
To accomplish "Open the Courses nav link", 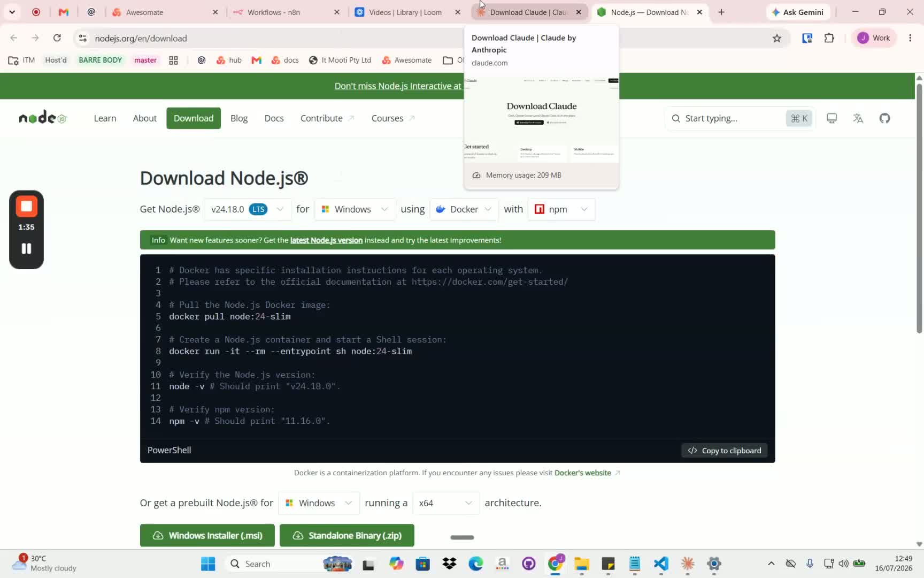I will [393, 118].
